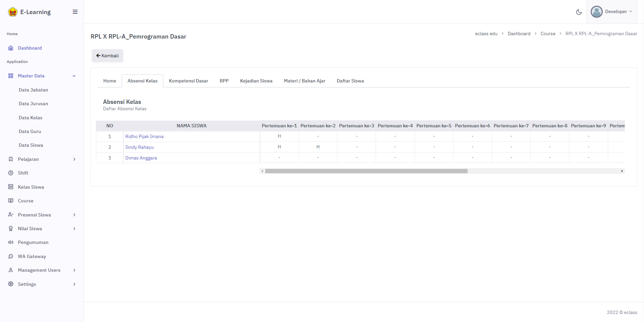The image size is (644, 322).
Task: Open the Developer user dropdown
Action: [x=611, y=12]
